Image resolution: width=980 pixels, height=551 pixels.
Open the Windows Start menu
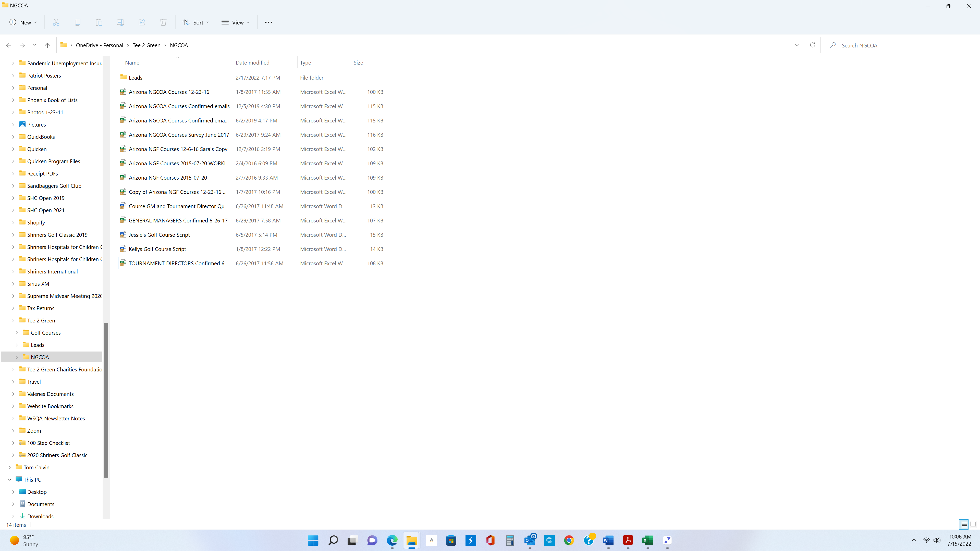point(313,540)
